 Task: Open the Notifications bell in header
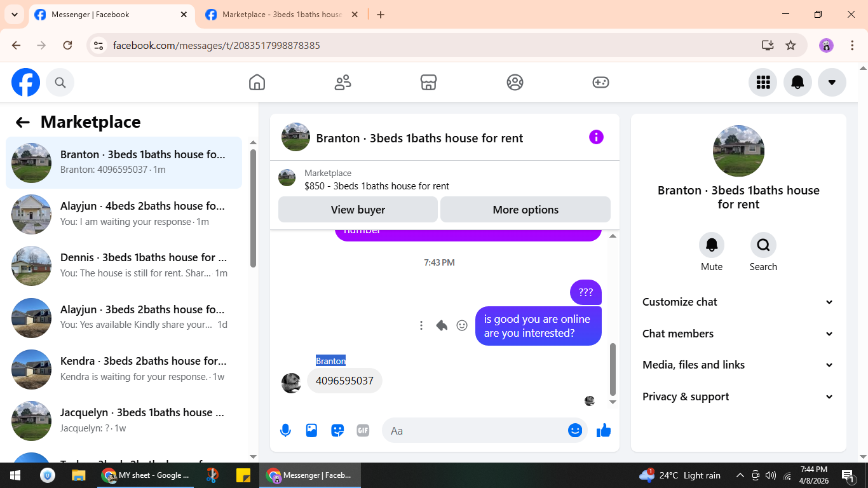coord(797,82)
